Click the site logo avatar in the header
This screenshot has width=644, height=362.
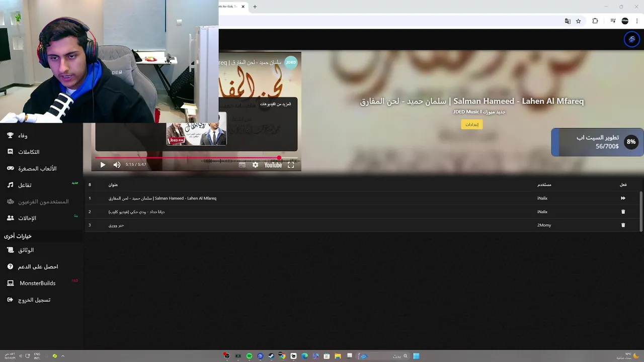pos(632,39)
